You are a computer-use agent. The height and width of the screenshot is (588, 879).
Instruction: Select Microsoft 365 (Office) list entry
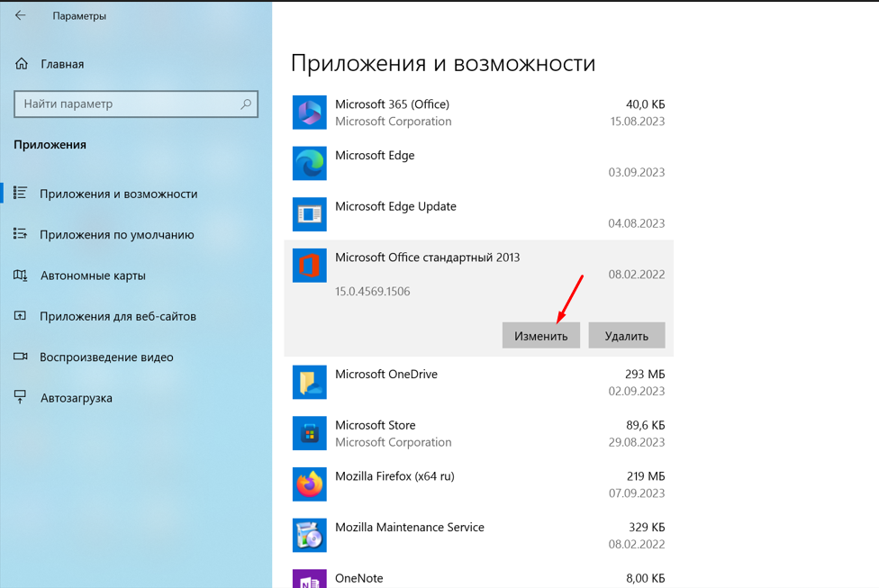(479, 113)
